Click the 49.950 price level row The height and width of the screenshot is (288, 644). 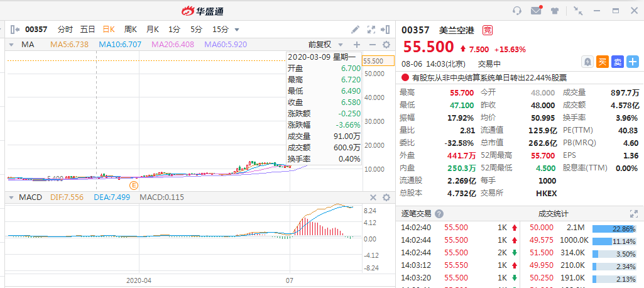[581, 265]
